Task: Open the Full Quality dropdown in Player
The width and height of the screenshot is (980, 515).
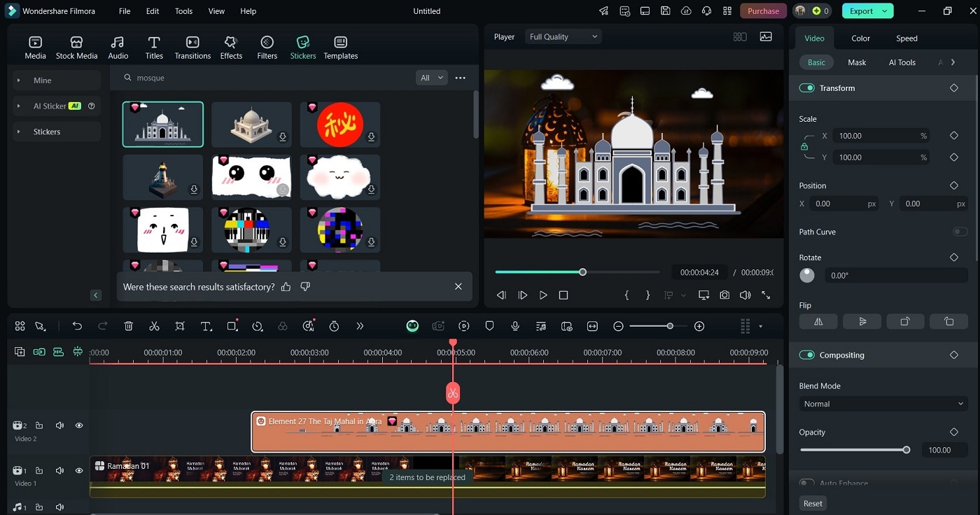Action: [x=563, y=36]
